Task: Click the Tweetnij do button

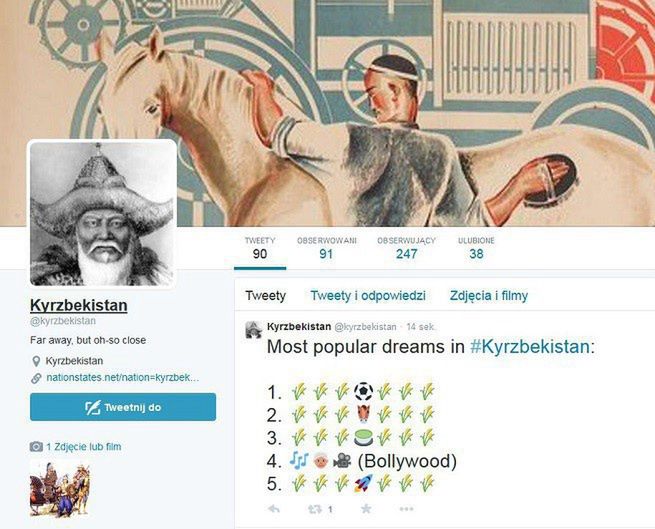Action: pyautogui.click(x=123, y=407)
